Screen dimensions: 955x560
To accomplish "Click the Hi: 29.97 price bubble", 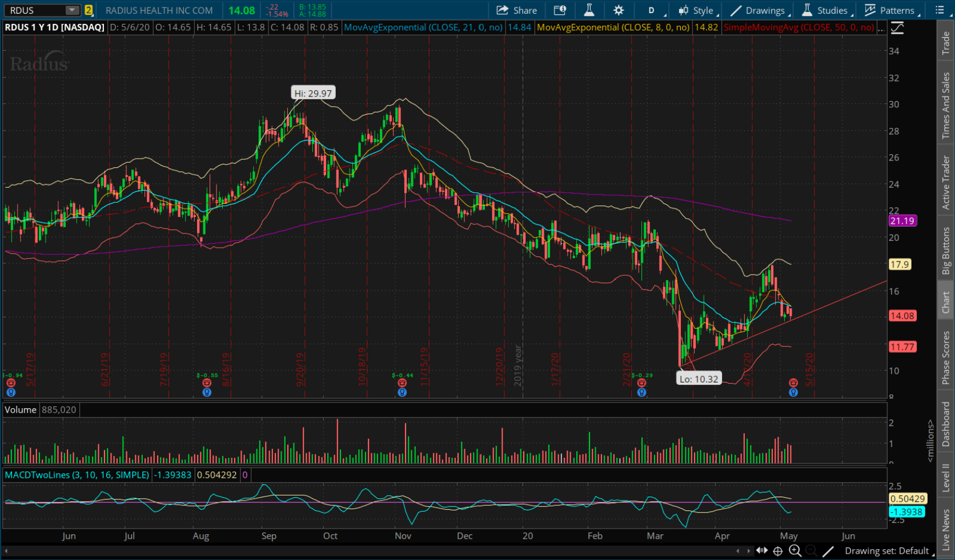I will (x=312, y=93).
